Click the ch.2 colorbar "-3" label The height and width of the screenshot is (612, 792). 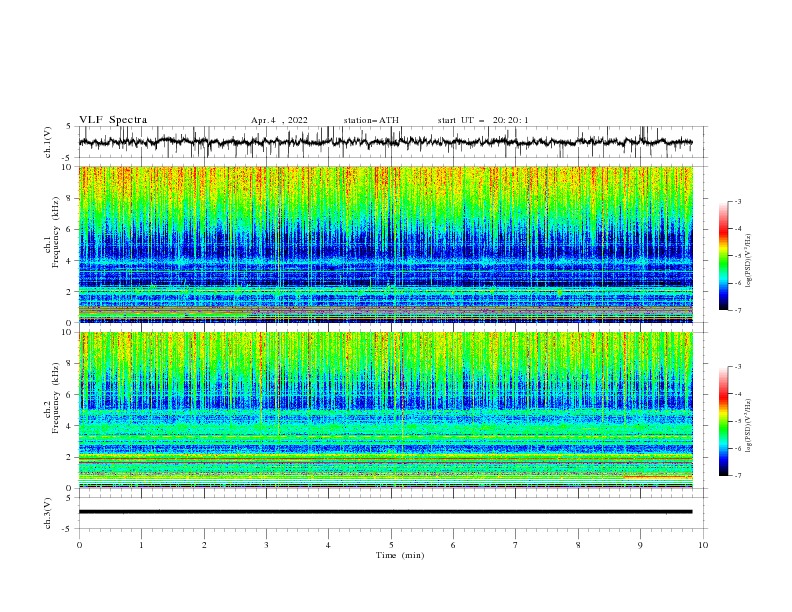(738, 367)
